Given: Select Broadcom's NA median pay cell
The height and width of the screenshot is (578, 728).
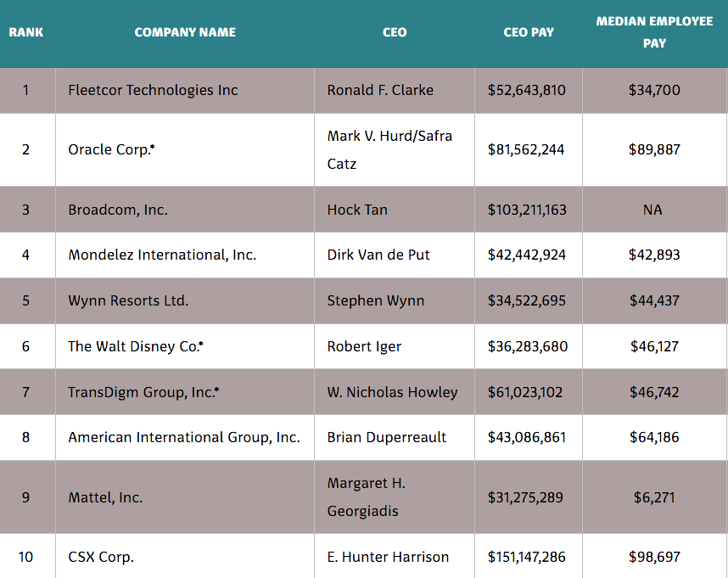Looking at the screenshot, I should pyautogui.click(x=653, y=210).
